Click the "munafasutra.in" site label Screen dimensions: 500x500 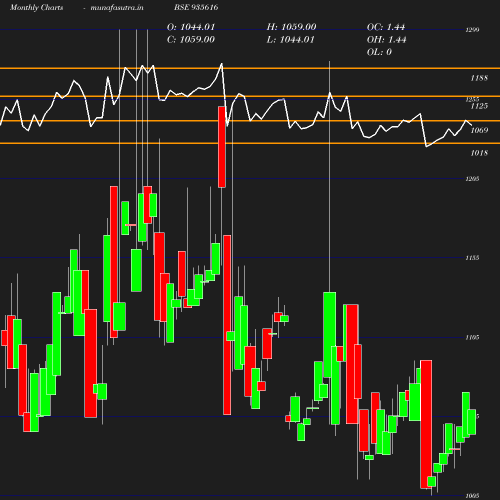click(x=117, y=7)
